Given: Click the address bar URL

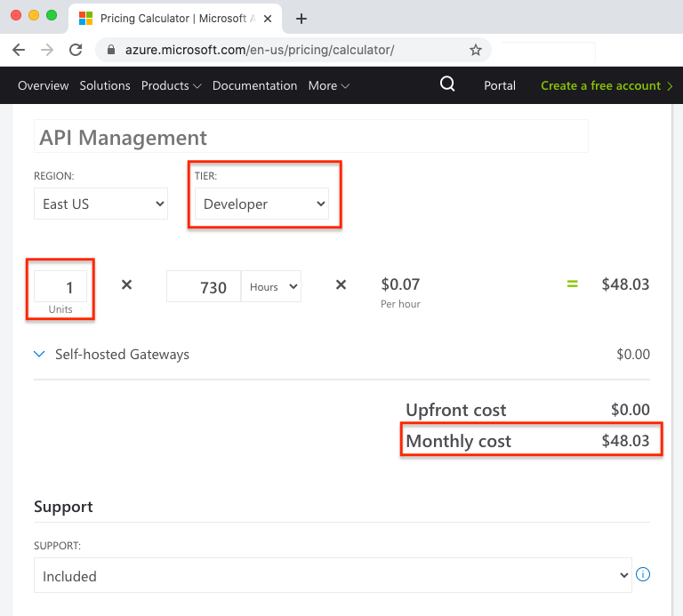Looking at the screenshot, I should [x=260, y=50].
